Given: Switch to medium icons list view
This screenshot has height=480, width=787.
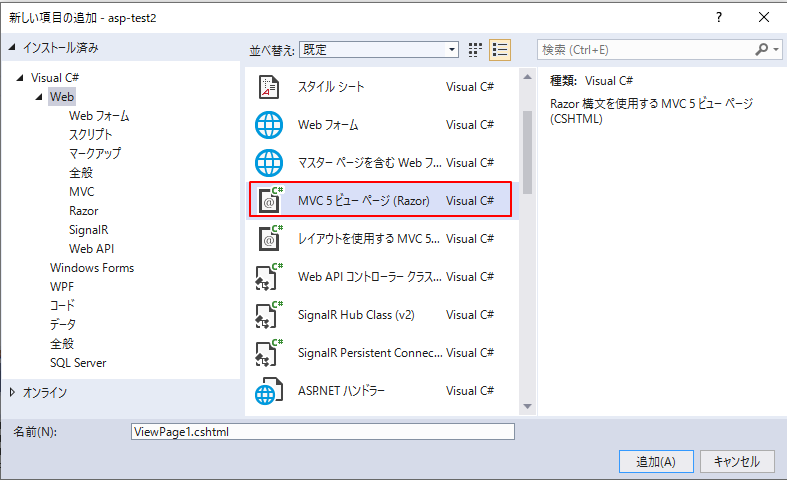Looking at the screenshot, I should pos(500,50).
